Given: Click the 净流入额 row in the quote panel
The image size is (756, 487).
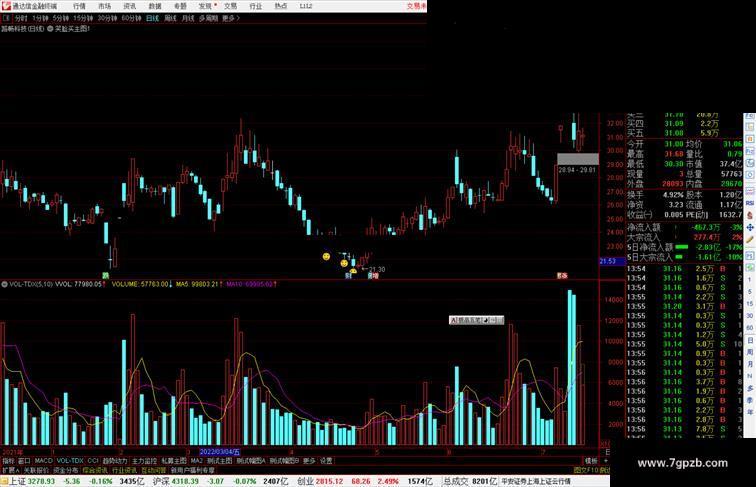Looking at the screenshot, I should coord(684,227).
